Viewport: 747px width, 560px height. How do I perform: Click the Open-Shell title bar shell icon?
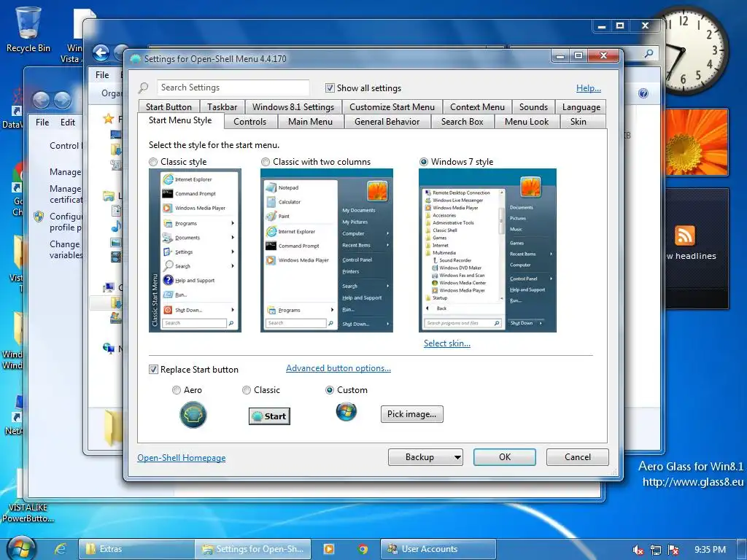pos(136,59)
